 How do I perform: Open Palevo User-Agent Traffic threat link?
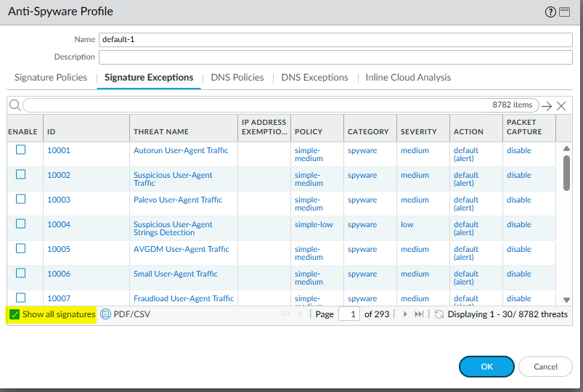click(178, 200)
